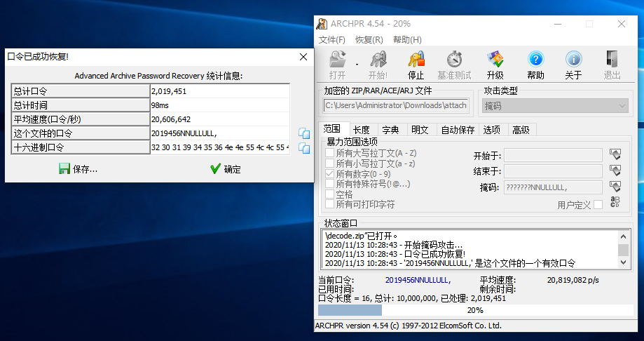Click the \decode.zip"已打开 log line

[362, 236]
